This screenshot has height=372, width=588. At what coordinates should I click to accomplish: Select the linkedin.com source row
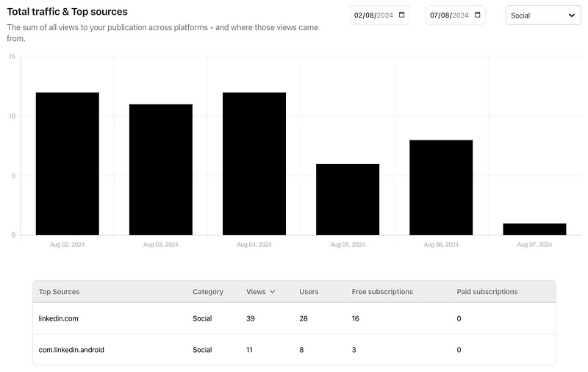coord(294,318)
